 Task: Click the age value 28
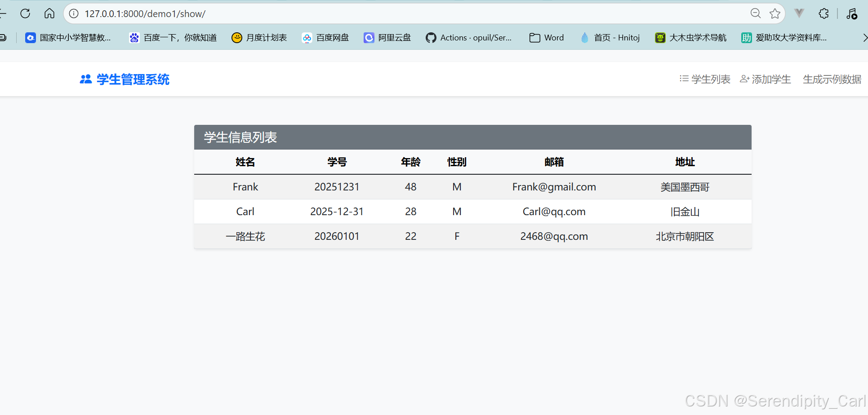tap(410, 212)
